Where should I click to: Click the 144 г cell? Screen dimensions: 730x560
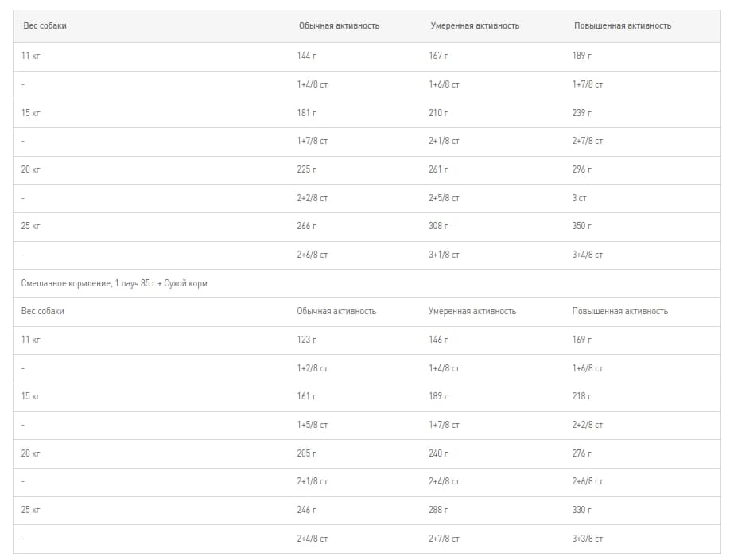coord(306,56)
